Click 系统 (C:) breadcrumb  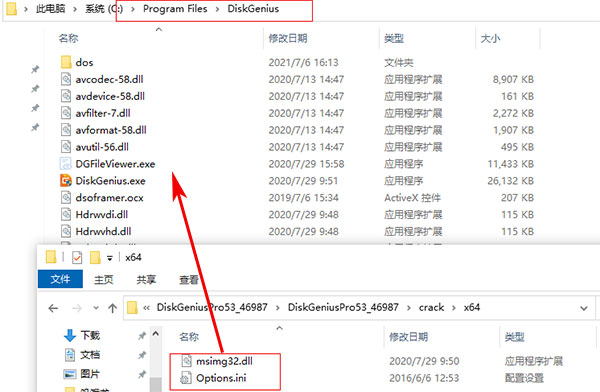pos(104,8)
